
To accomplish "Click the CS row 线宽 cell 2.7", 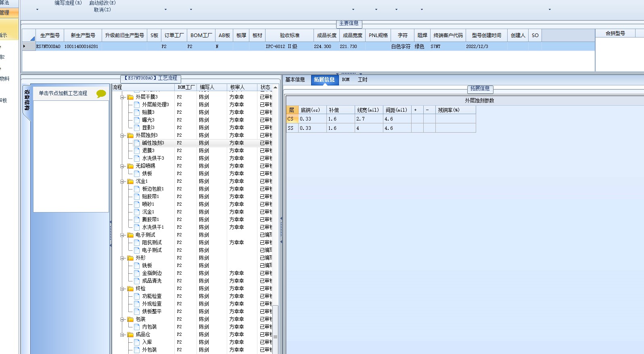I will pyautogui.click(x=369, y=119).
